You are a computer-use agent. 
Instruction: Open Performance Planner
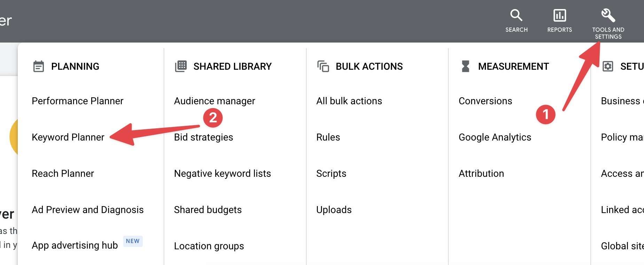click(x=77, y=101)
